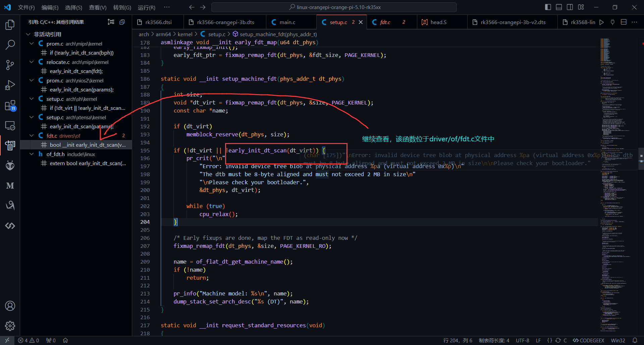The image size is (644, 345).
Task: Toggle the primary side bar
Action: click(548, 7)
